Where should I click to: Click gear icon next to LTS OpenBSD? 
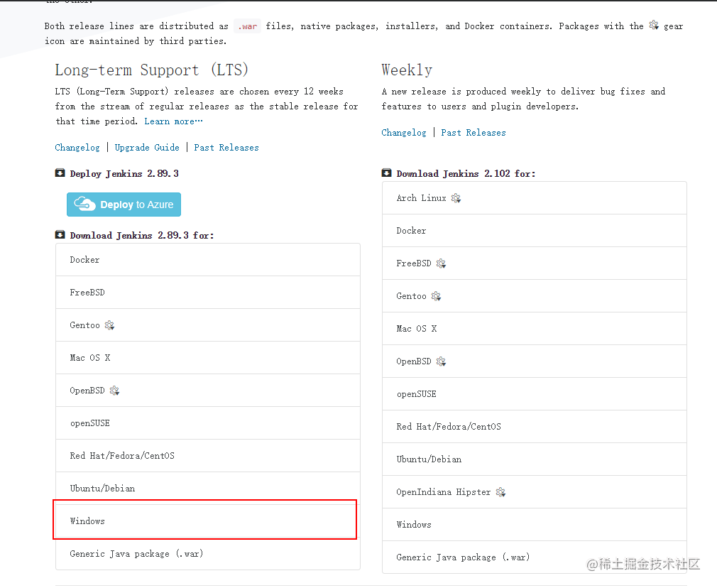tap(114, 391)
